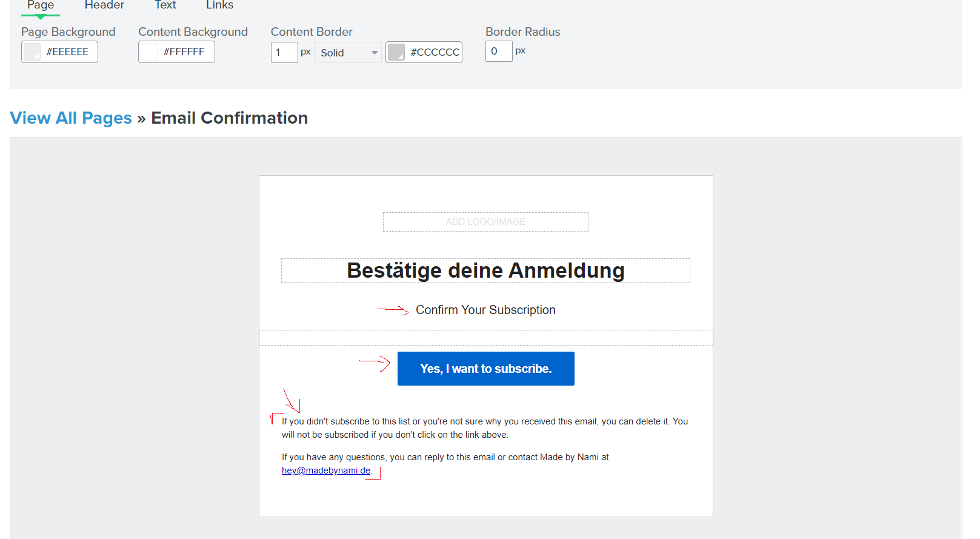Click the content border width field
Screen dimensions: 980x539
coord(284,52)
